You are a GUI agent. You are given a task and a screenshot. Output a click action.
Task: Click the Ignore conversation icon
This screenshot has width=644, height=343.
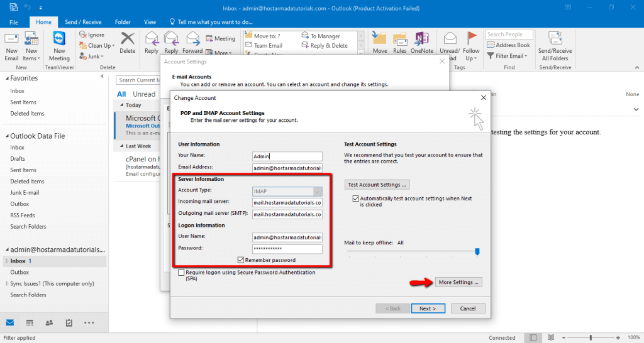(x=83, y=35)
